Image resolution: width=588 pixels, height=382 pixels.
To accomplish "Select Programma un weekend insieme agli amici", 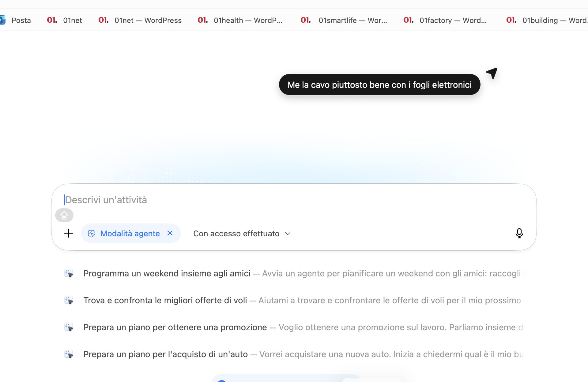I will point(167,273).
